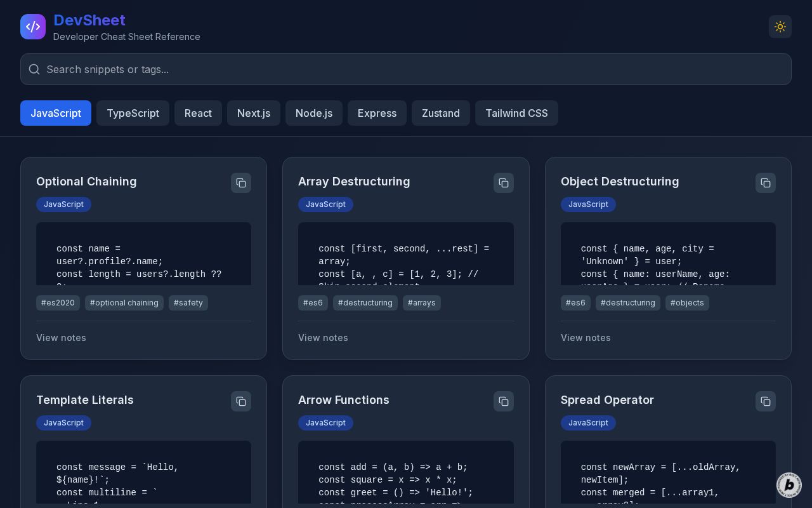Click #destructuring tag on Array Destructuring card
The height and width of the screenshot is (508, 812).
click(365, 303)
